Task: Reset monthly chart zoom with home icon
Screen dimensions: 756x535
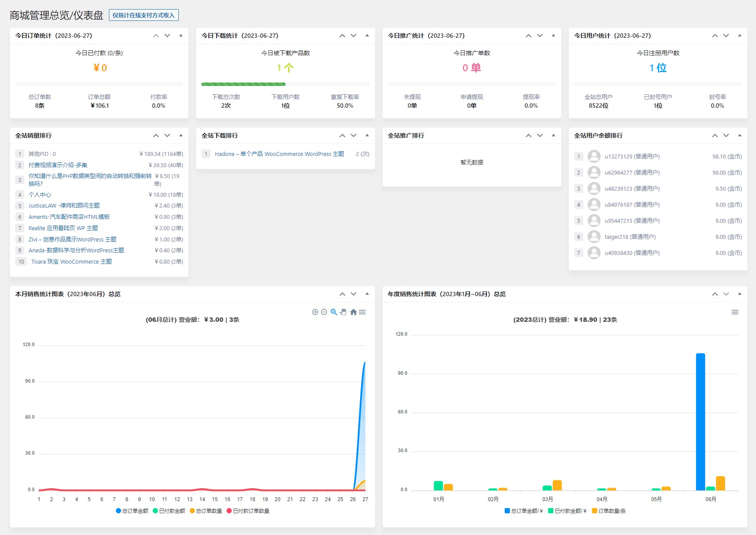Action: click(x=353, y=312)
